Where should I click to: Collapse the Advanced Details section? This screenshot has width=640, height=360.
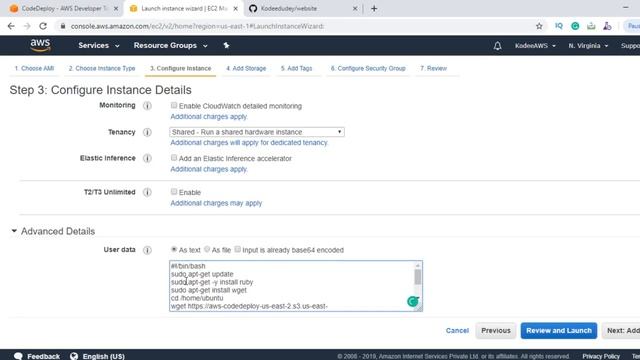click(52, 231)
